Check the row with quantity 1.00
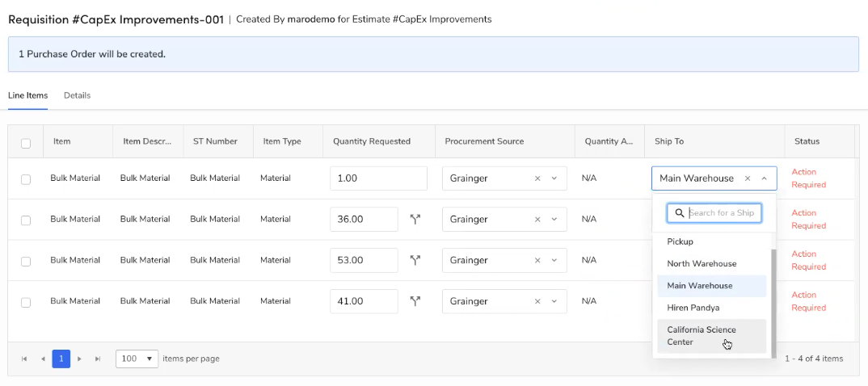This screenshot has width=868, height=386. [26, 179]
